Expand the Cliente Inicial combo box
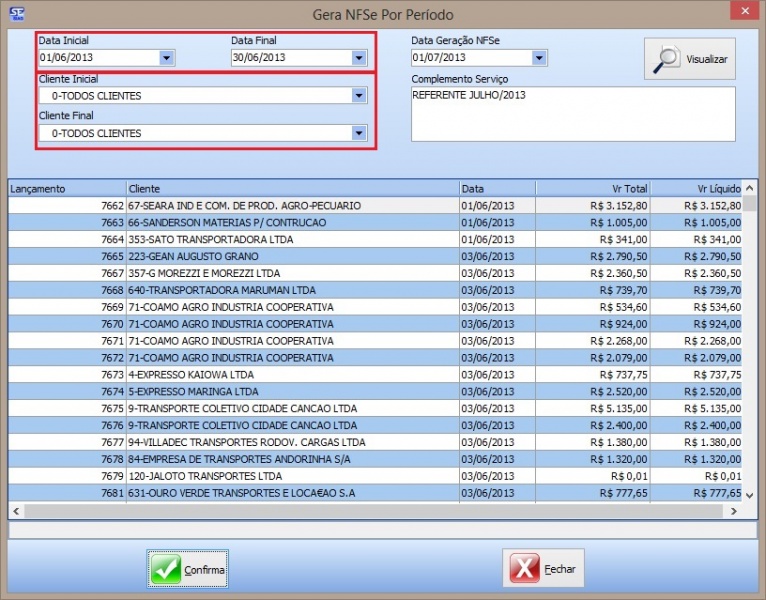 [359, 96]
